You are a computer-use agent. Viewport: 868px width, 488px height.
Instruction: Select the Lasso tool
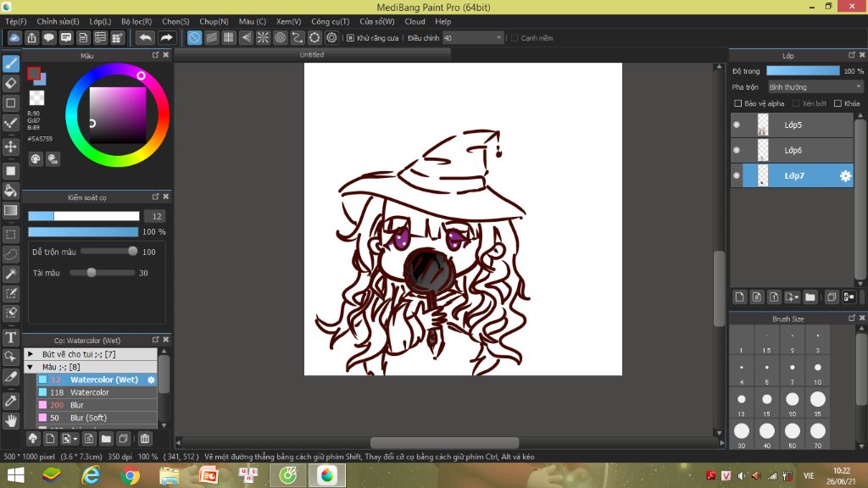(x=10, y=254)
